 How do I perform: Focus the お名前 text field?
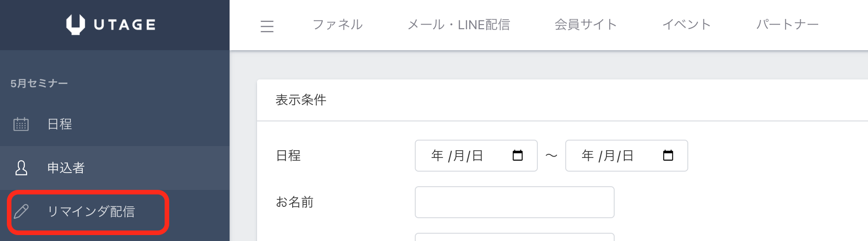(x=514, y=202)
